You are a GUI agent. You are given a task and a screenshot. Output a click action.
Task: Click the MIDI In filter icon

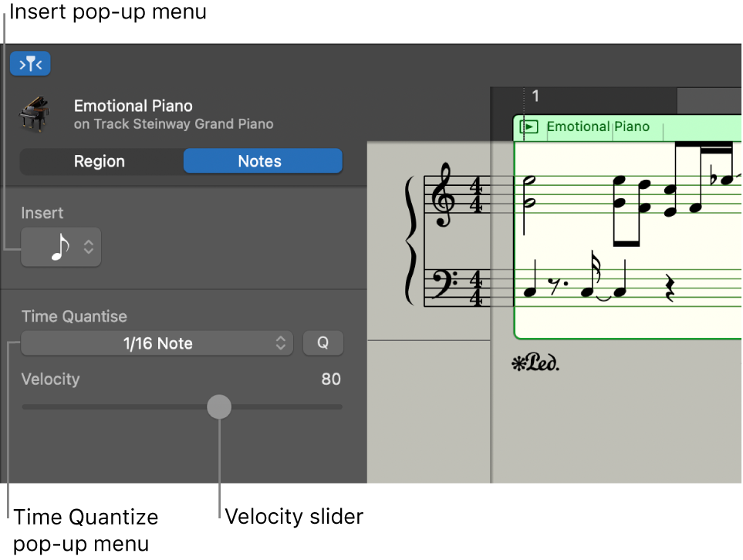click(30, 63)
